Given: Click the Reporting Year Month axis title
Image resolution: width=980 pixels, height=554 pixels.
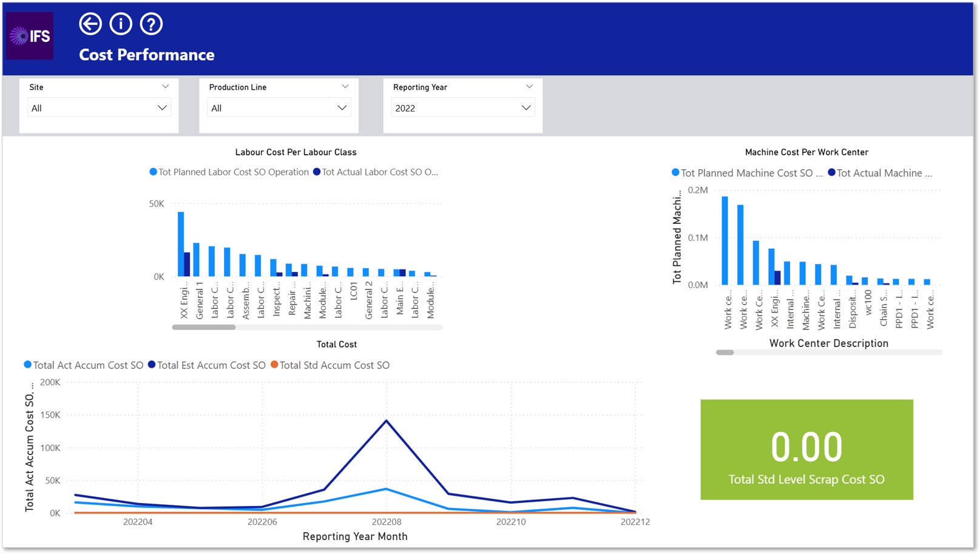Looking at the screenshot, I should click(x=355, y=536).
